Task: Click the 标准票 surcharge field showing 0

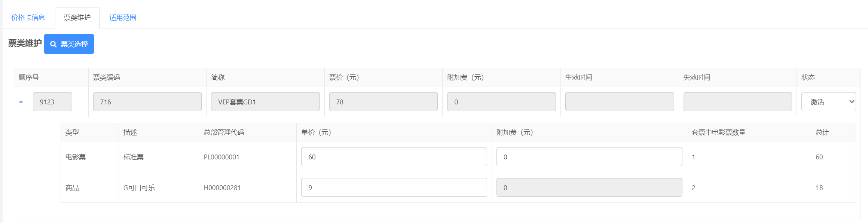Action: point(589,157)
